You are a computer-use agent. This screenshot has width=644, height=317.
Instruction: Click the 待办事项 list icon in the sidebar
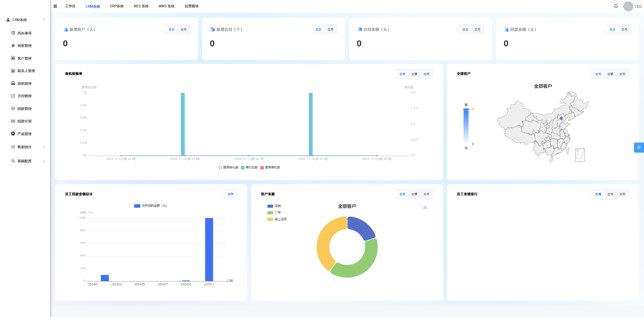coord(13,33)
